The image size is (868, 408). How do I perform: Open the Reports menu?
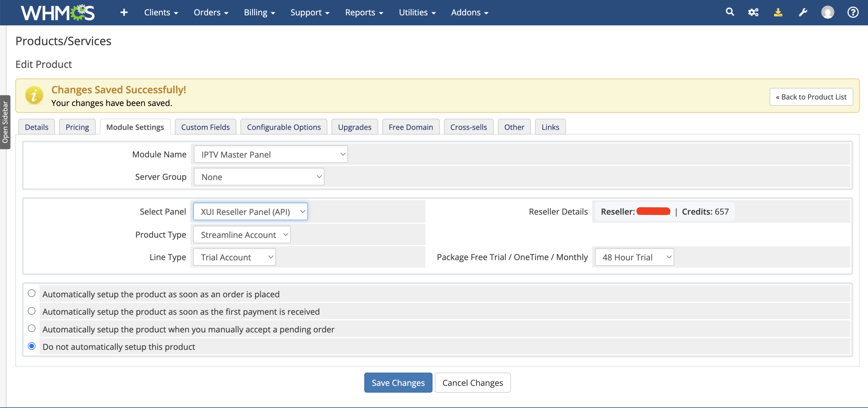tap(364, 13)
